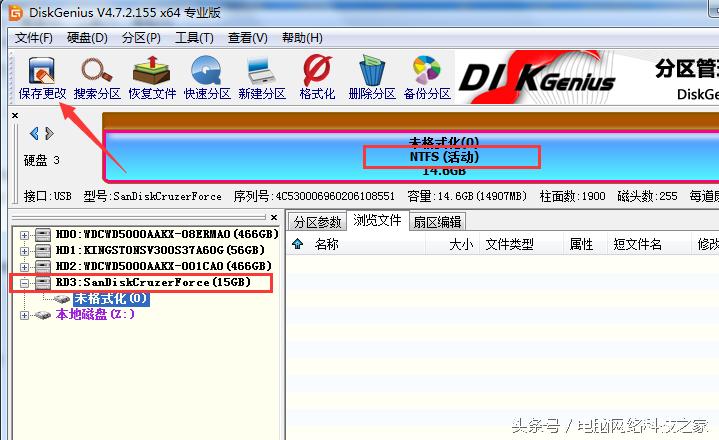Sort by Attributes (属性) column

point(581,244)
